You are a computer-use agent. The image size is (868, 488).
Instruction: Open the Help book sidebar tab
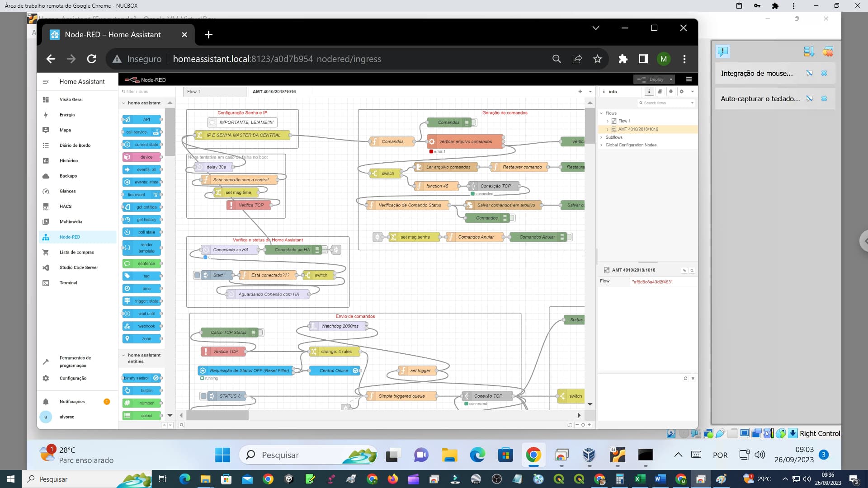tap(660, 91)
